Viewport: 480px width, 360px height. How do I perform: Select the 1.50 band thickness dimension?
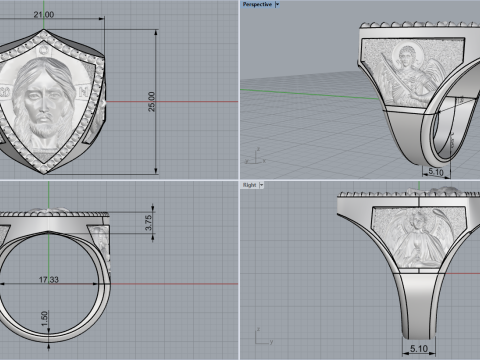pos(44,319)
